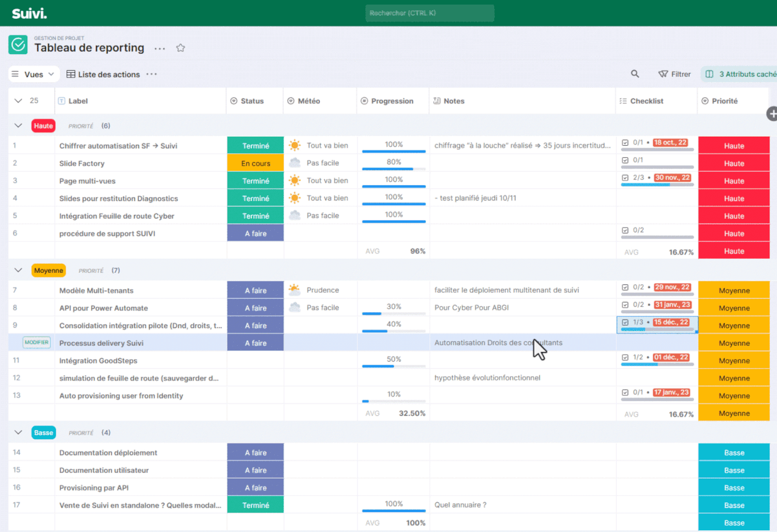Screen dimensions: 777x532
Task: Click sun icon in Slides pour restitution row
Action: pos(295,198)
